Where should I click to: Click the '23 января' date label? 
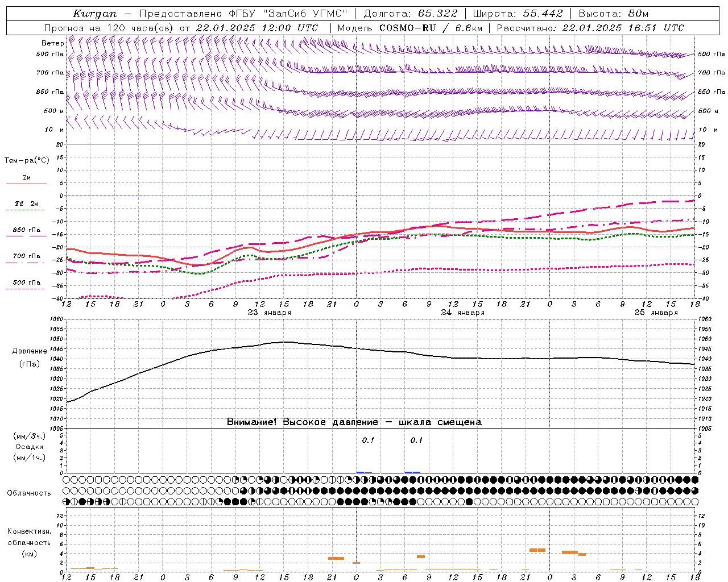click(269, 313)
